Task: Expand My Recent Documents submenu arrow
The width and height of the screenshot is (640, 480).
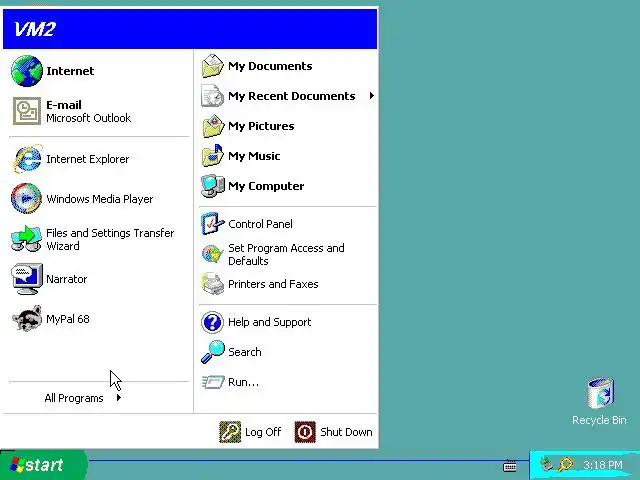Action: point(371,96)
